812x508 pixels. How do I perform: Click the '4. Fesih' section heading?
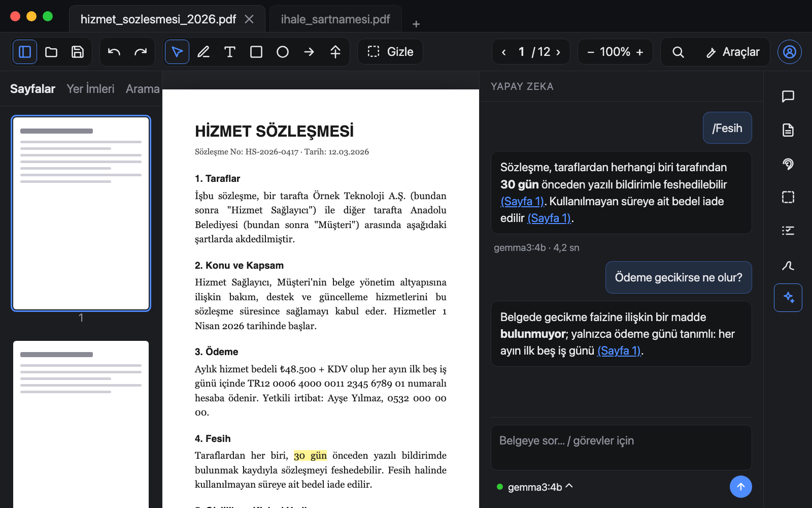(x=213, y=438)
